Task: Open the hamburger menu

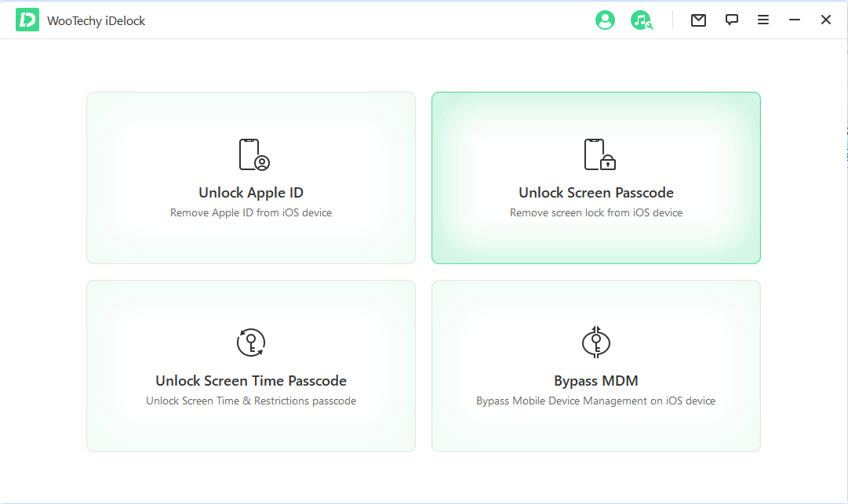Action: point(762,20)
